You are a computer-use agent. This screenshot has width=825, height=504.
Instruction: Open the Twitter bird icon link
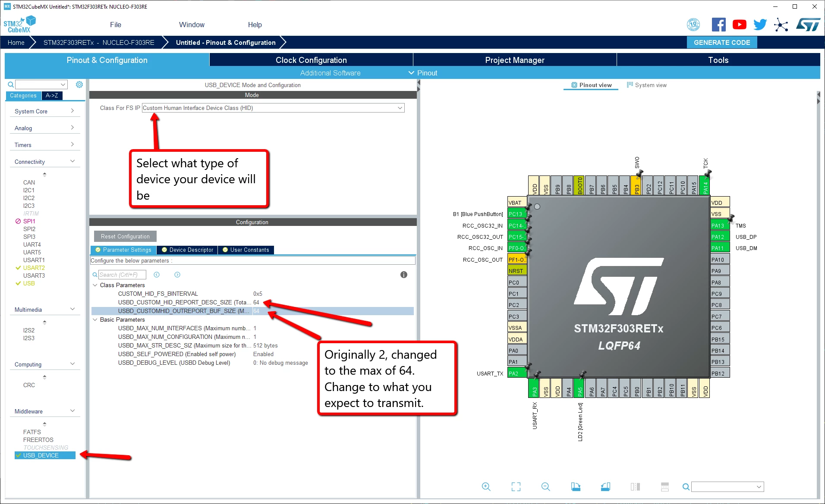pos(760,25)
